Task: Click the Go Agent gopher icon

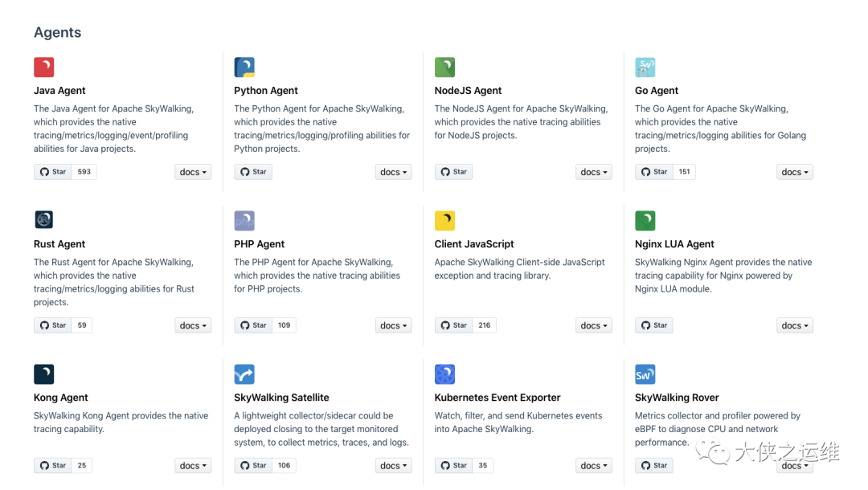Action: 645,67
